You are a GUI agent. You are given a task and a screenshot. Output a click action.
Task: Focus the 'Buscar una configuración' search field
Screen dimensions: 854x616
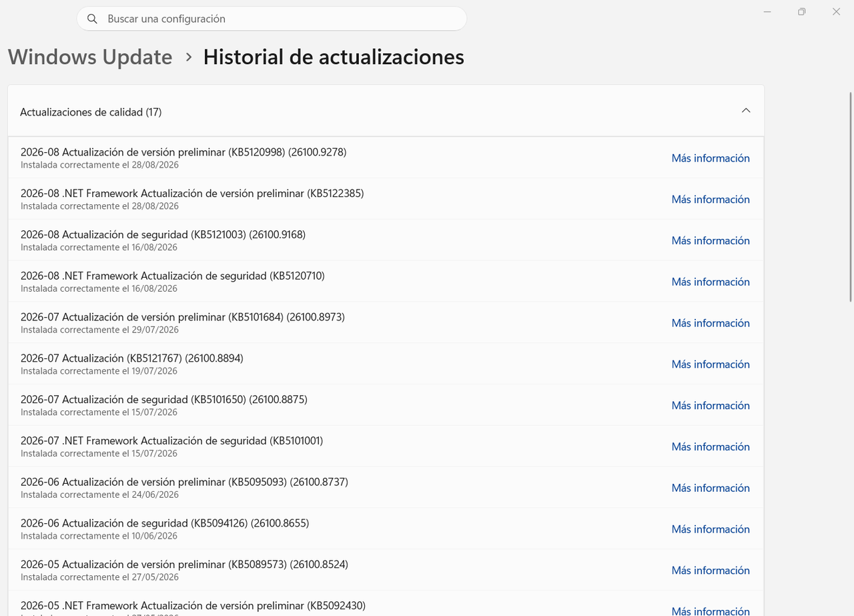click(272, 19)
